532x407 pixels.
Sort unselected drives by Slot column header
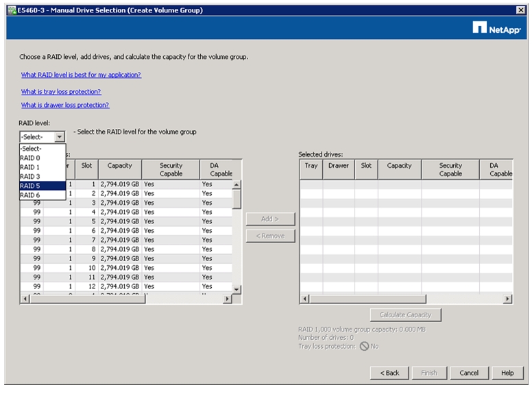point(86,169)
